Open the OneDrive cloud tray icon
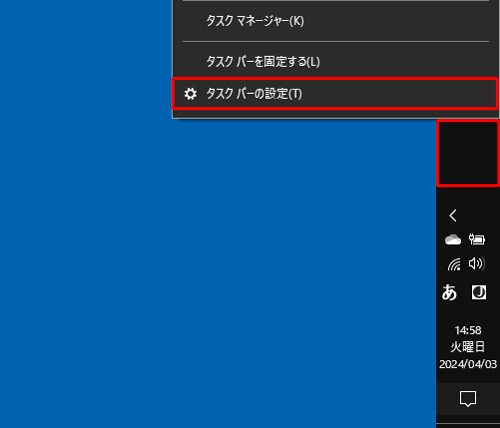 pos(453,240)
